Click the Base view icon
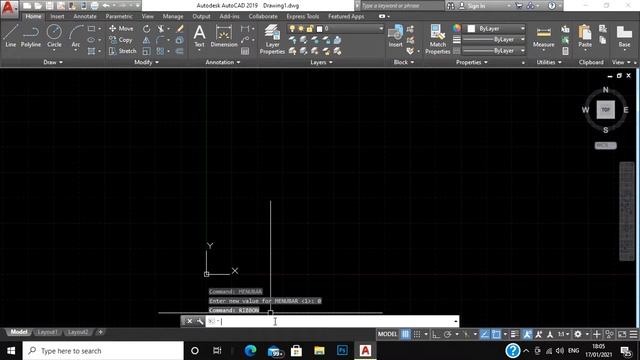 click(x=624, y=36)
